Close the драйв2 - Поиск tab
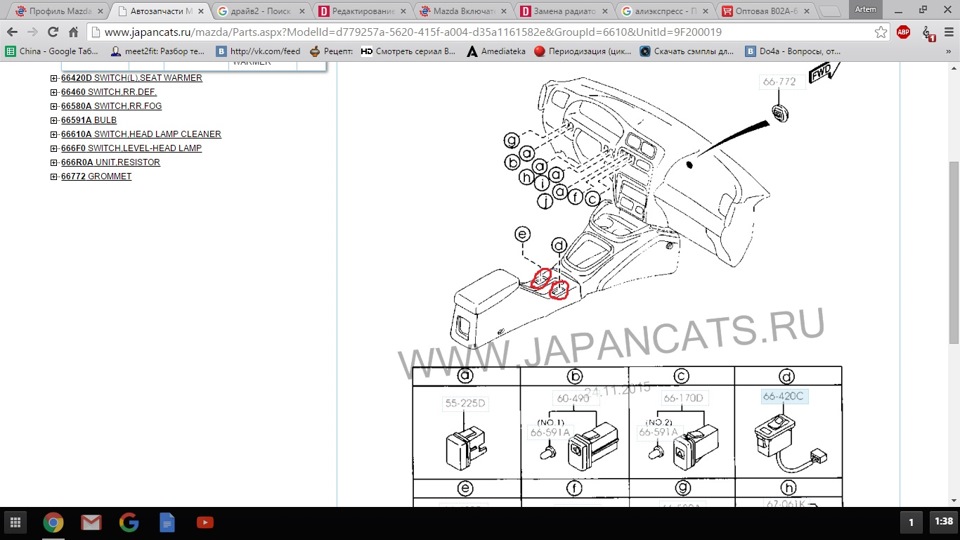This screenshot has width=960, height=540. pyautogui.click(x=302, y=11)
